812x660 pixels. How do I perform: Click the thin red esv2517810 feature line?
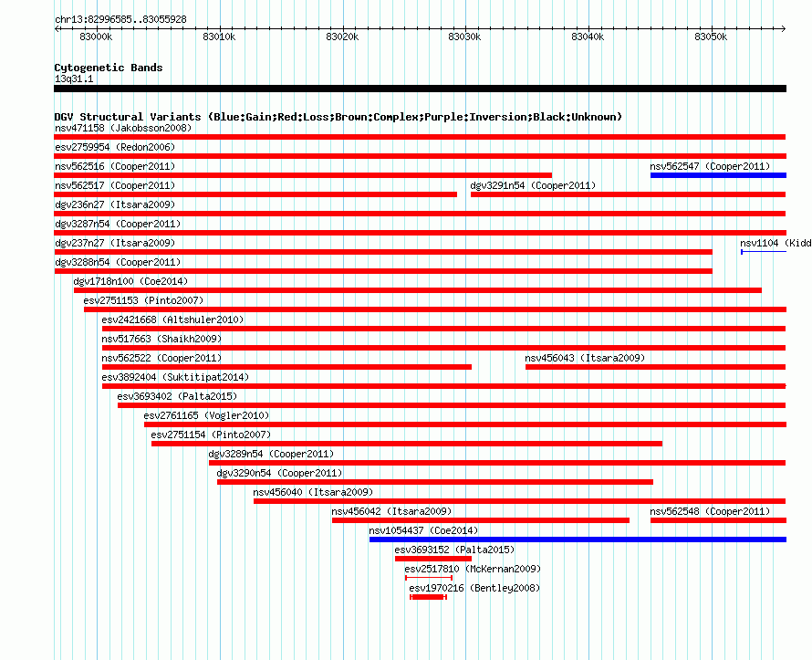[429, 578]
